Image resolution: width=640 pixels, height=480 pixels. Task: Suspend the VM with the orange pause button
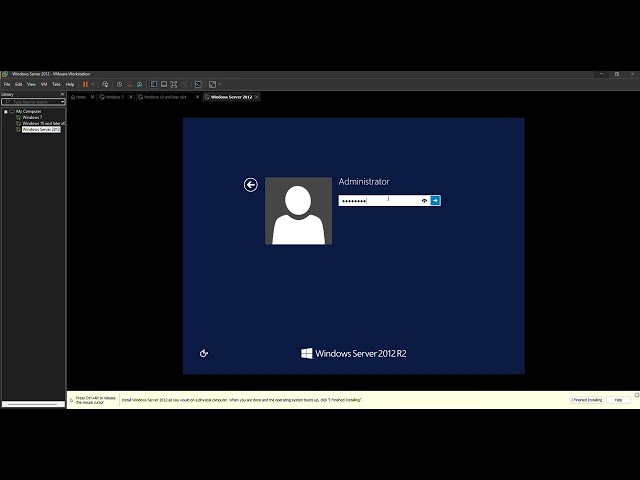point(85,84)
